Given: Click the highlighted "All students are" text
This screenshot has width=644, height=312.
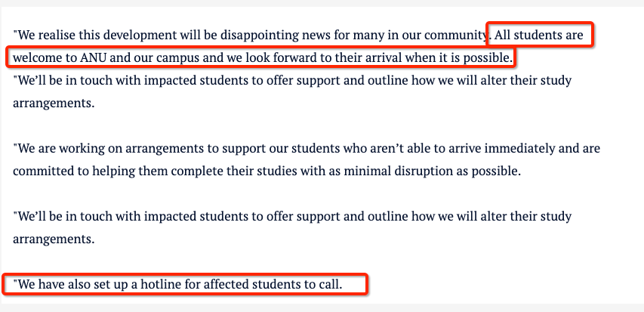Looking at the screenshot, I should (x=538, y=35).
